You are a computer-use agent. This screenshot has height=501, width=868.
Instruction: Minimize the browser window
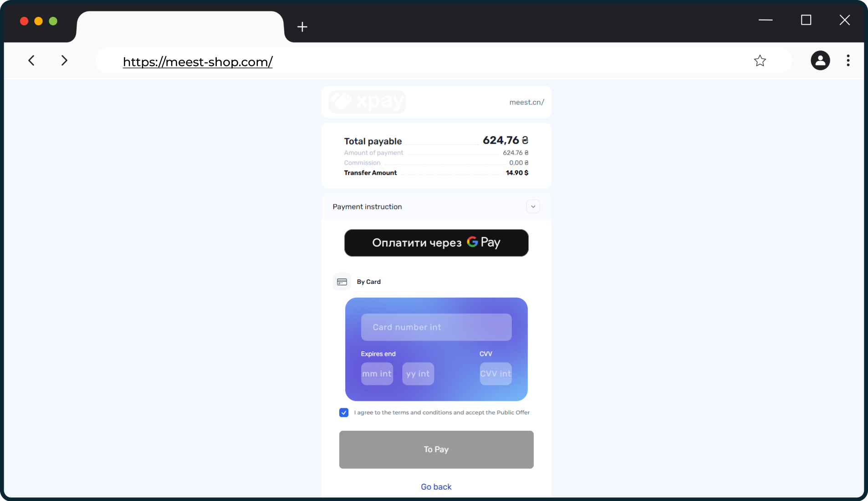766,20
